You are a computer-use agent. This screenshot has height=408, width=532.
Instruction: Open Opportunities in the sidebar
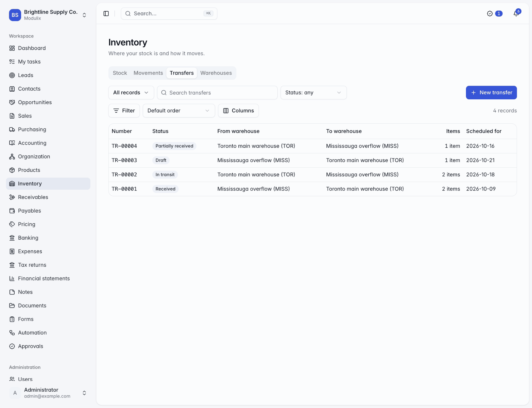(x=48, y=102)
